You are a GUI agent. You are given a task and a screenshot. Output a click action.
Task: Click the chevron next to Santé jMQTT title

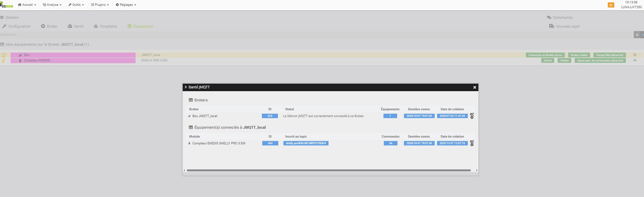tap(186, 87)
